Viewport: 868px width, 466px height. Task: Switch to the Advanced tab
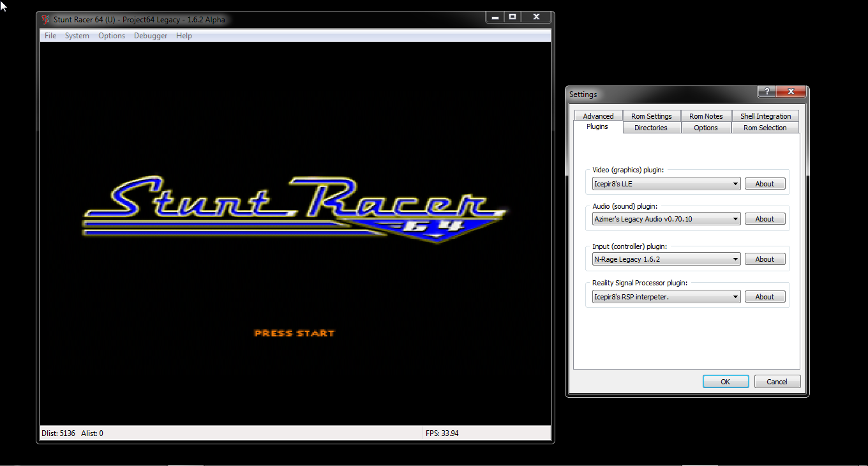(x=598, y=116)
